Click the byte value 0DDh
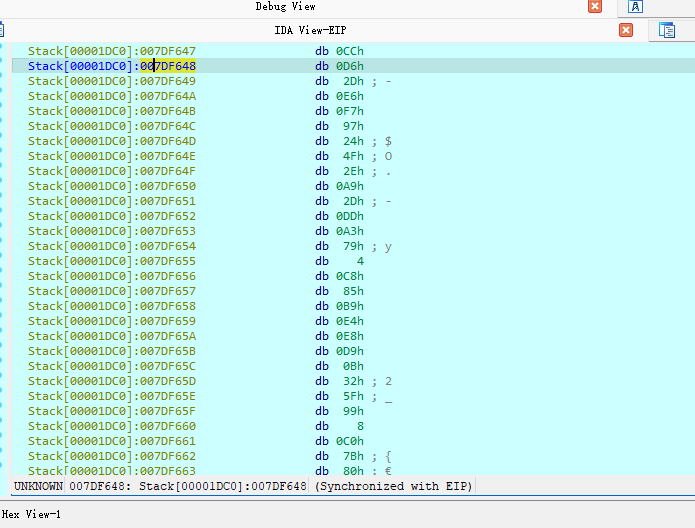 [x=350, y=216]
